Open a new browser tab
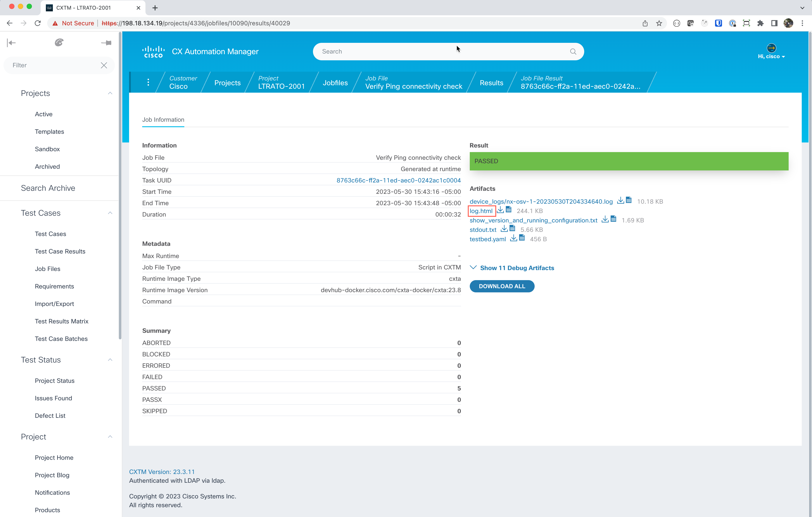This screenshot has width=812, height=517. (155, 7)
